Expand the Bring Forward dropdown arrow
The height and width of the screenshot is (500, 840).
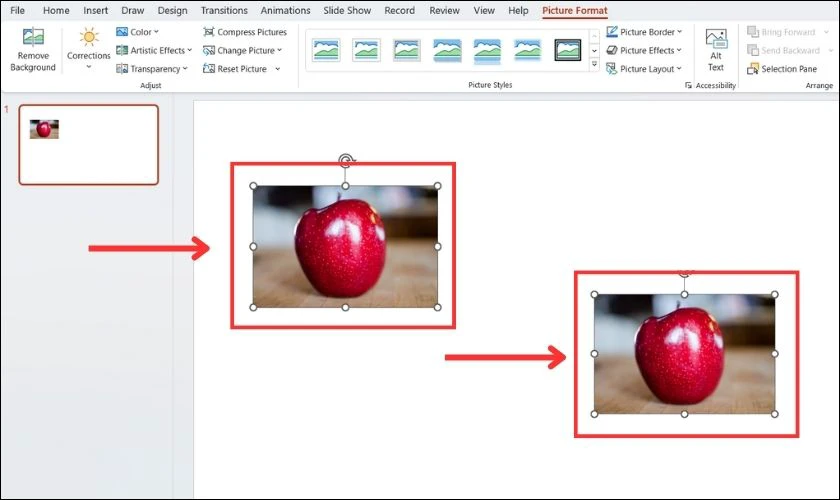(826, 32)
